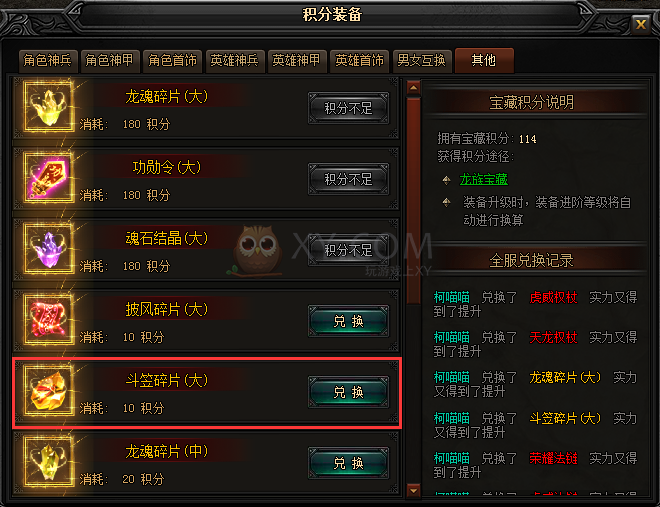The width and height of the screenshot is (660, 507).
Task: Click 兑换 for 斗笠碎片(大)
Action: 349,392
